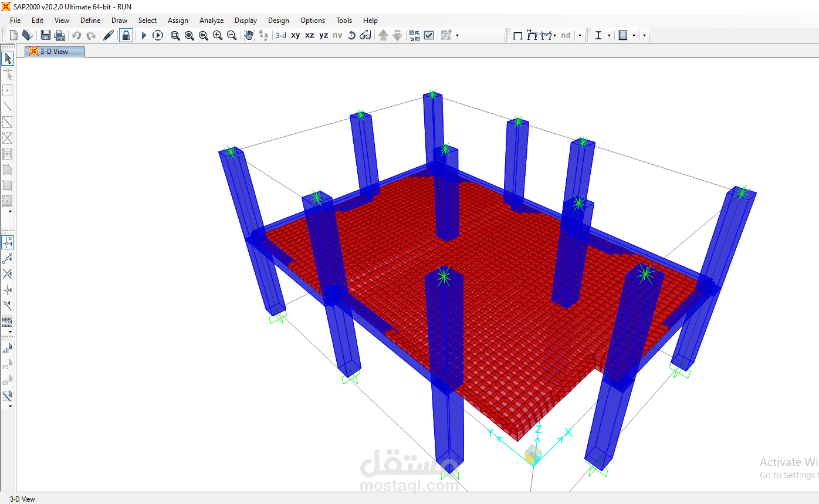
Task: Open the Draw menu
Action: pos(119,20)
